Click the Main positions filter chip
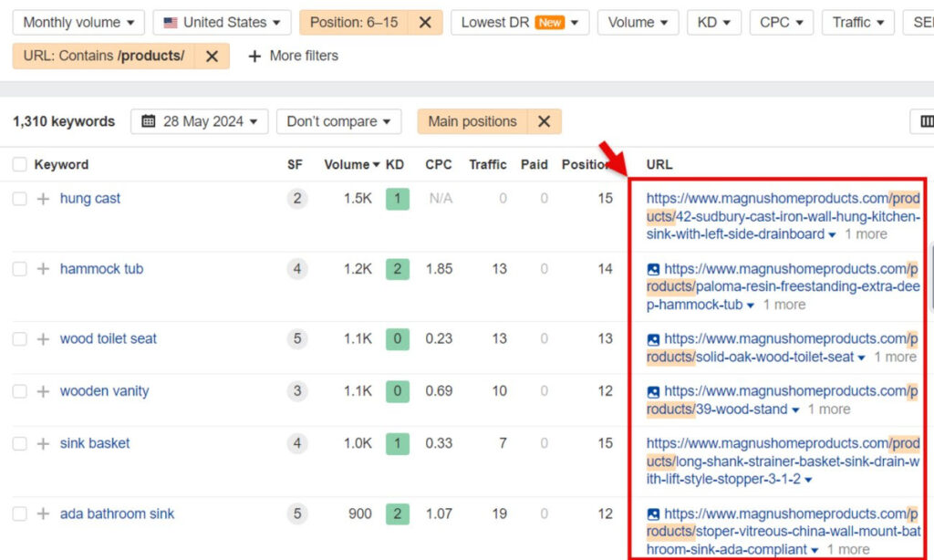This screenshot has height=560, width=934. 472,121
